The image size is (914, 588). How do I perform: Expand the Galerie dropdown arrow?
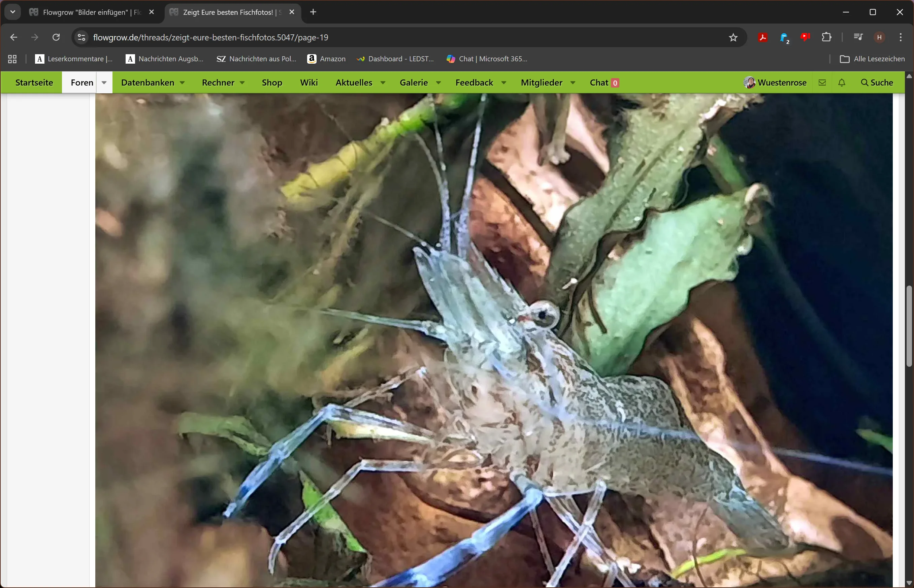pos(439,83)
